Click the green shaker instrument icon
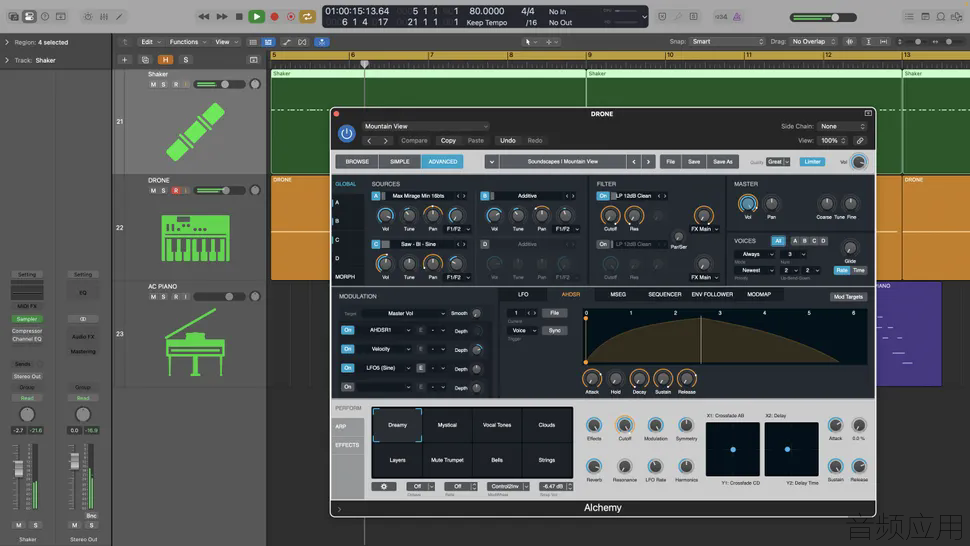Screen dimensions: 970x546 coord(195,132)
